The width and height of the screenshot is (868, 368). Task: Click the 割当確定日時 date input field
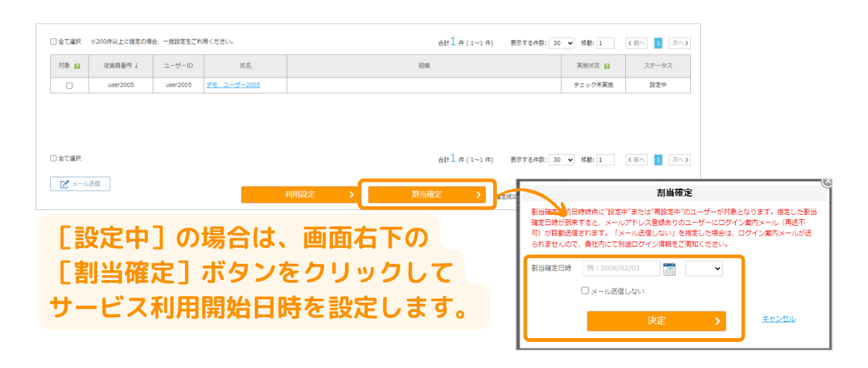click(x=621, y=269)
